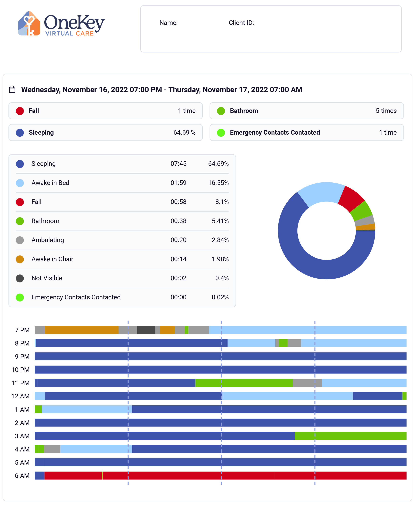Click the Sleeping legend dot
The image size is (415, 532).
pos(20,164)
